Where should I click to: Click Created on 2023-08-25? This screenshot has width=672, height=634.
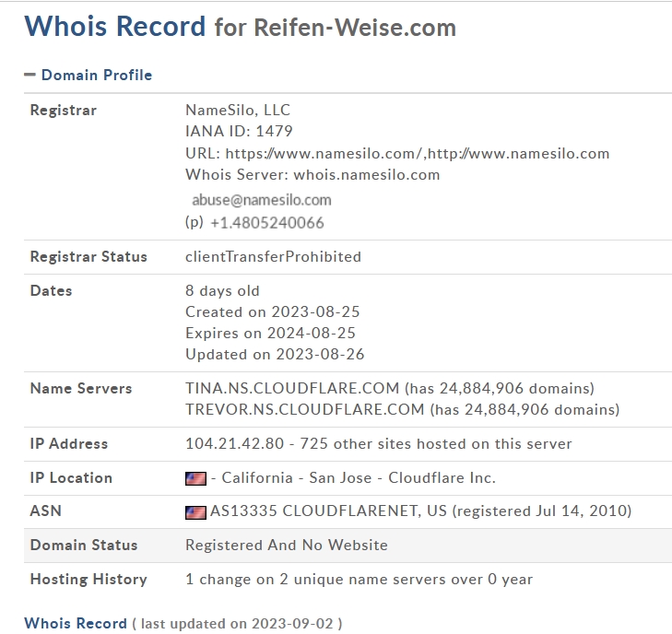click(273, 311)
